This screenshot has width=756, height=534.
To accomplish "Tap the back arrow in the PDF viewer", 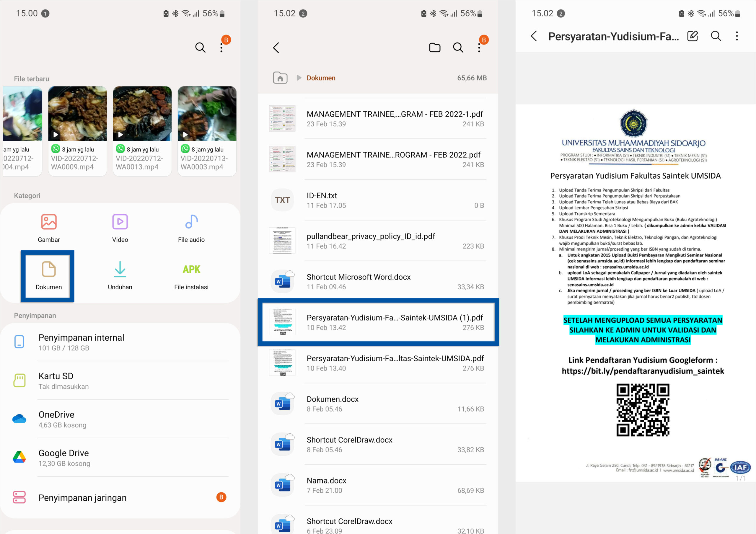I will tap(533, 36).
